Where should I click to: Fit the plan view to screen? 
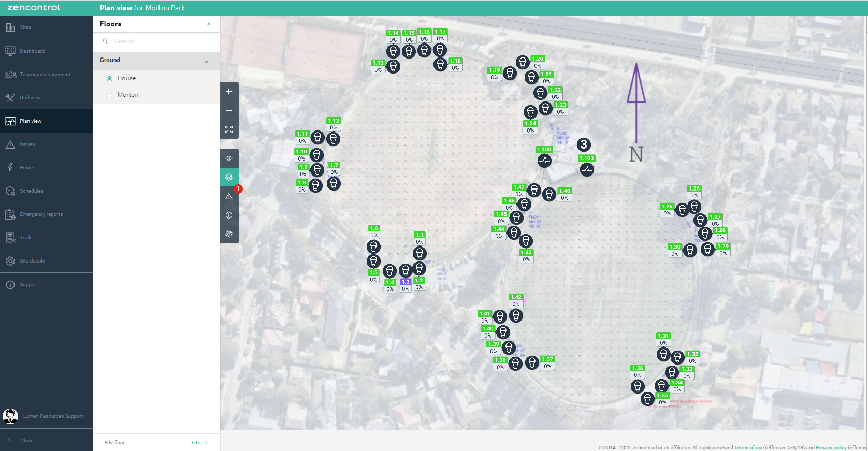point(229,129)
